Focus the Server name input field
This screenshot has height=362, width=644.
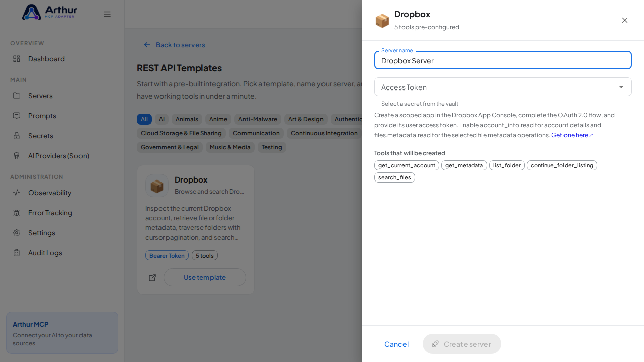503,60
